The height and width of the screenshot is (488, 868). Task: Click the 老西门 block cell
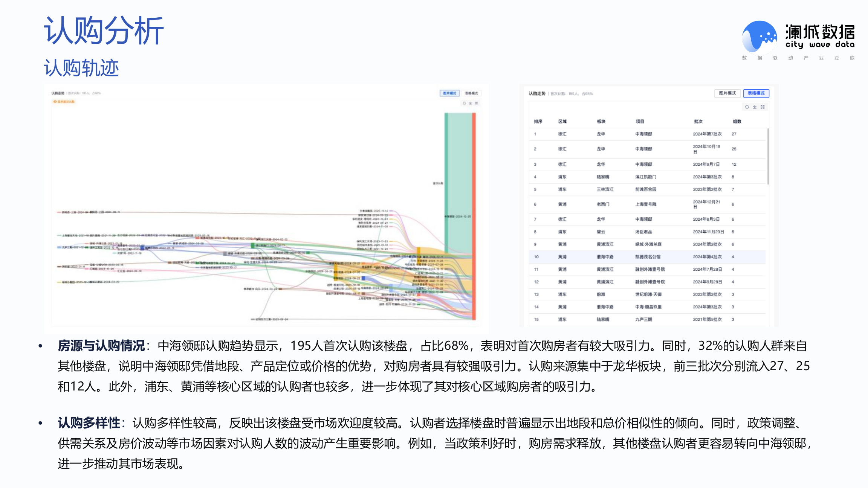click(x=603, y=204)
